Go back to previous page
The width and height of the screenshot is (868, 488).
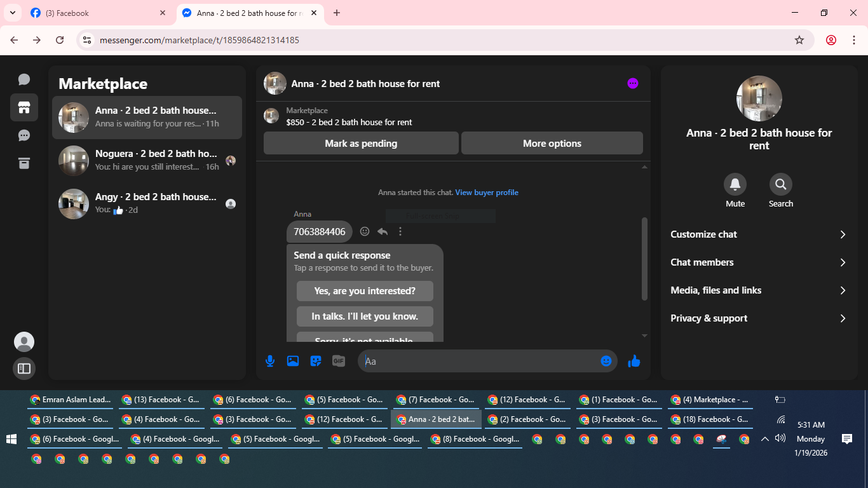coord(14,40)
